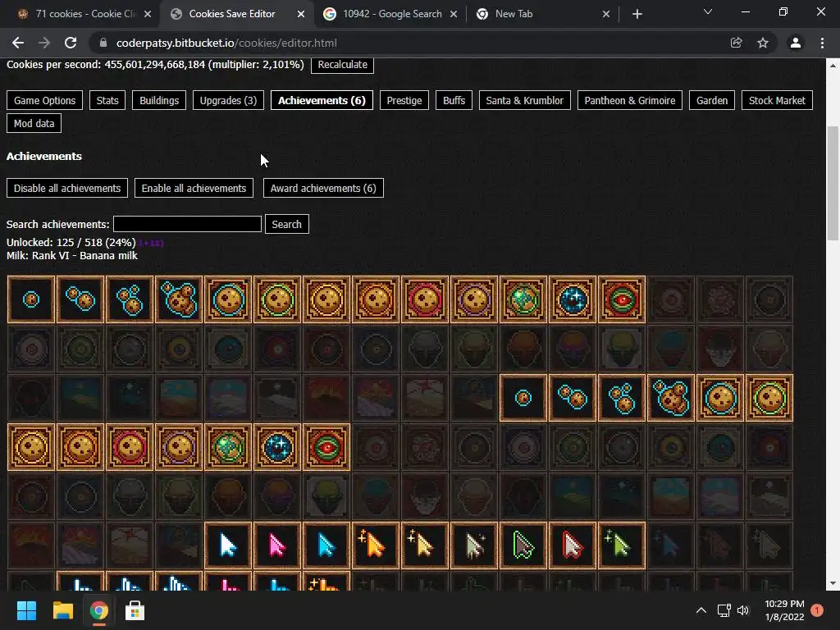Open the Garden tab
Image resolution: width=840 pixels, height=630 pixels.
pyautogui.click(x=712, y=100)
